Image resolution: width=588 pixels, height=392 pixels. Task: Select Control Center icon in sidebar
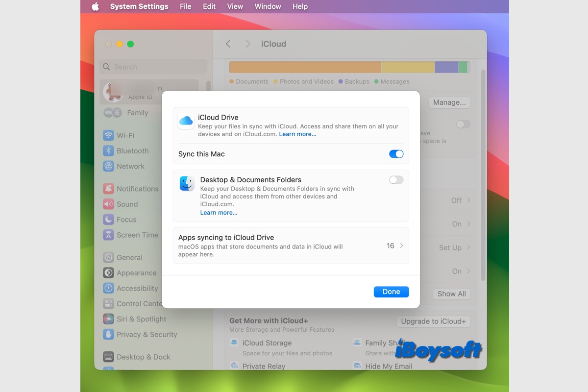[x=108, y=303]
